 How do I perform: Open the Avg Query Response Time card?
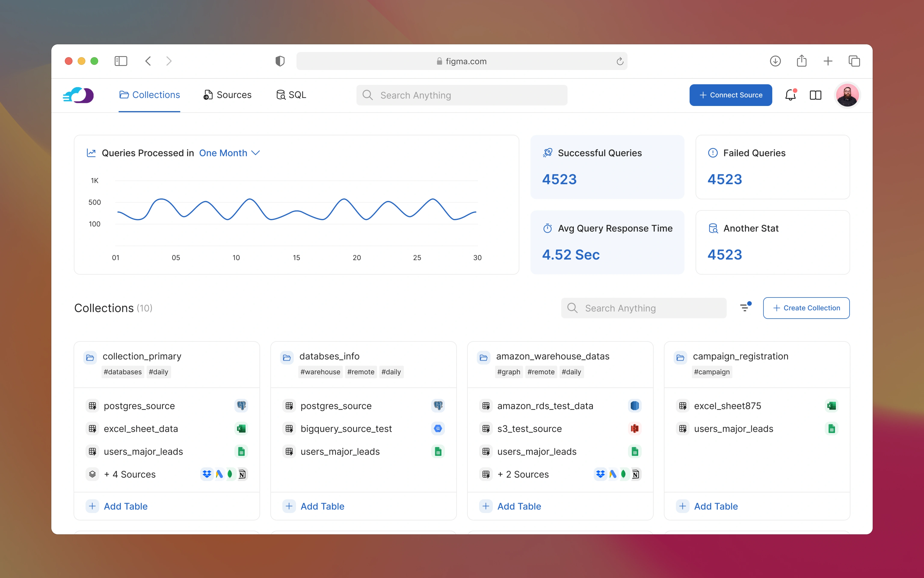pos(607,242)
